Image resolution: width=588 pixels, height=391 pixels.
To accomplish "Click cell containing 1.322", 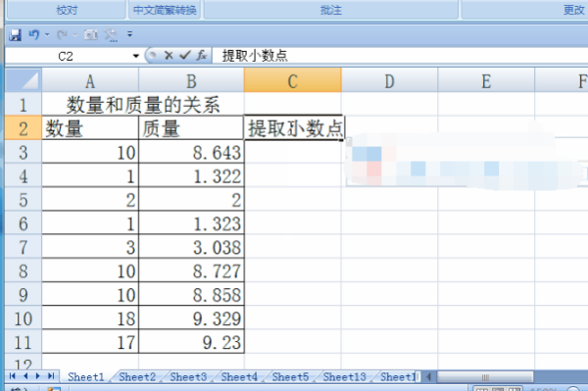I will (191, 175).
